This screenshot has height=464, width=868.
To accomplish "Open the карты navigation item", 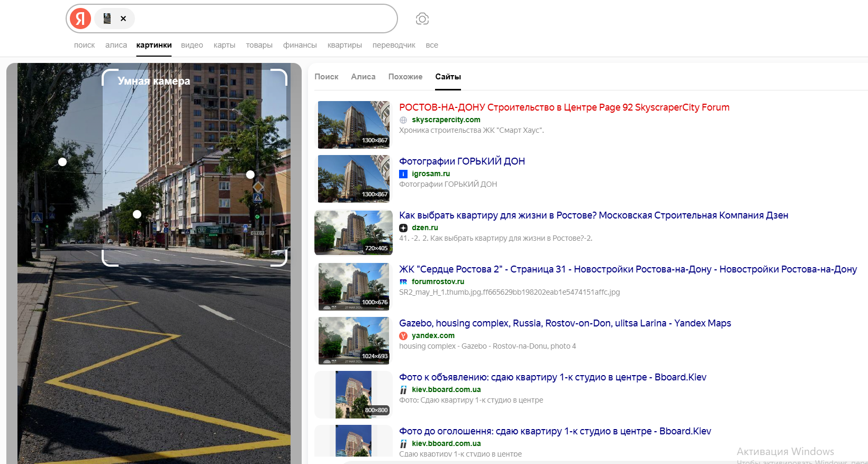I will pos(224,45).
